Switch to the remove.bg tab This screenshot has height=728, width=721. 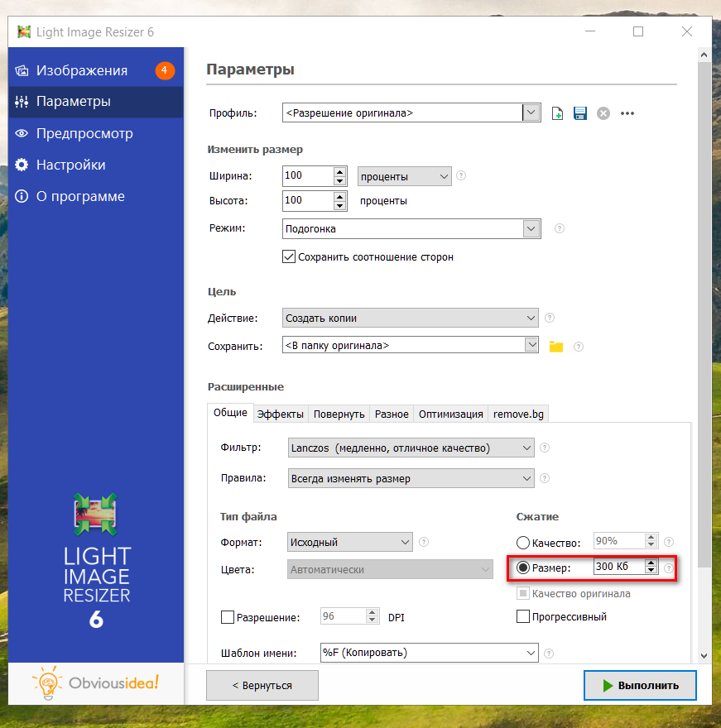(x=518, y=414)
